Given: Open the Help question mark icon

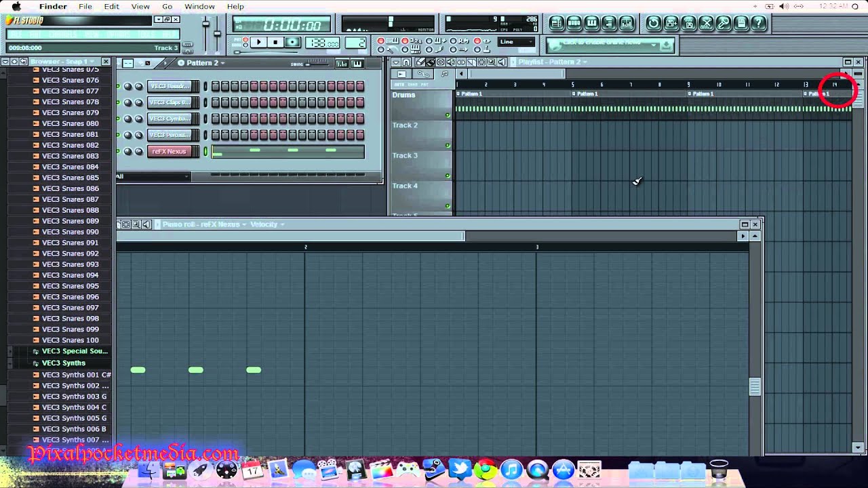Looking at the screenshot, I should pyautogui.click(x=758, y=24).
